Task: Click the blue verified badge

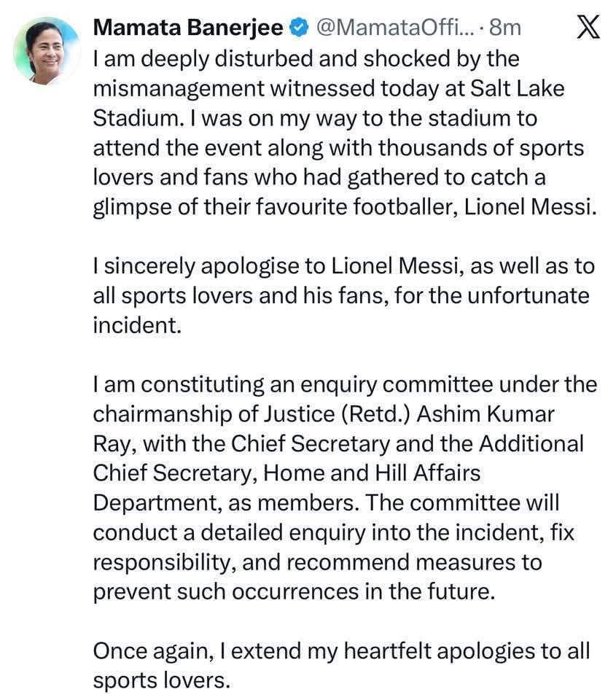Action: coord(297,28)
